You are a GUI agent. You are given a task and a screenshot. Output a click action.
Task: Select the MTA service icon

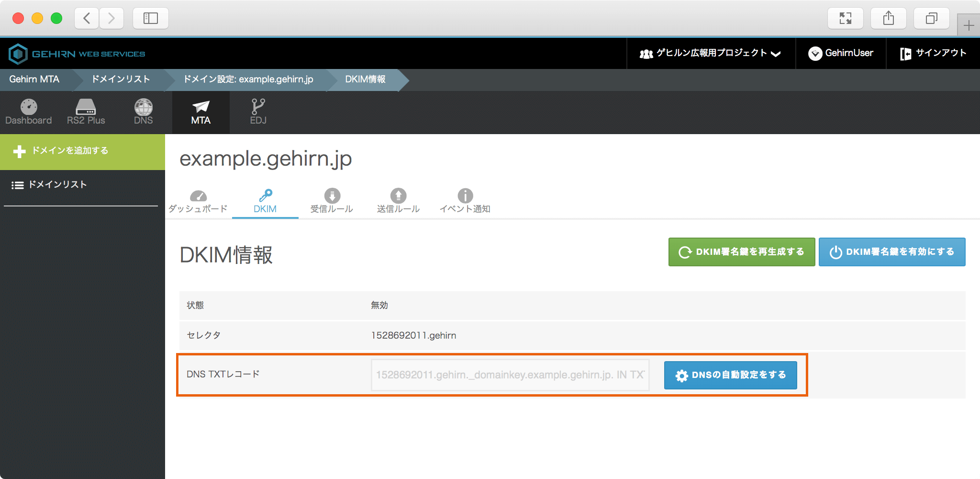pos(200,112)
